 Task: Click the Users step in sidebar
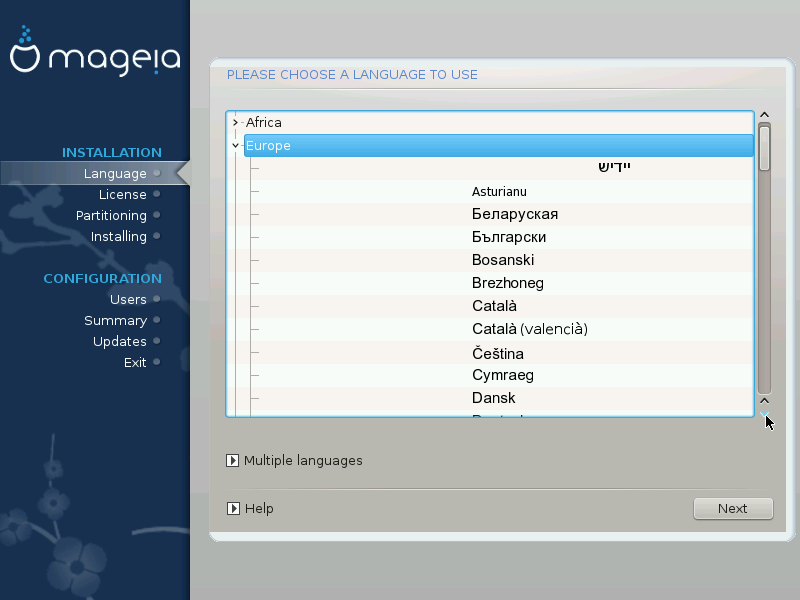(128, 299)
